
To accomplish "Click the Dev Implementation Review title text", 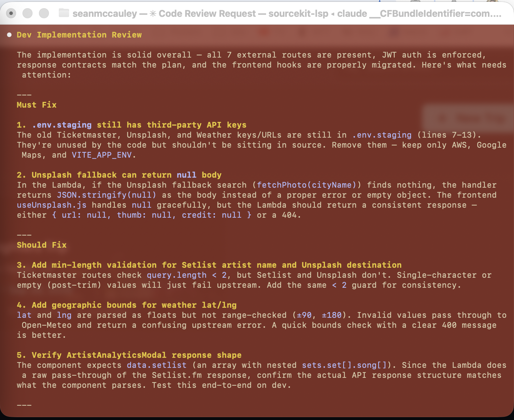I will coord(79,35).
